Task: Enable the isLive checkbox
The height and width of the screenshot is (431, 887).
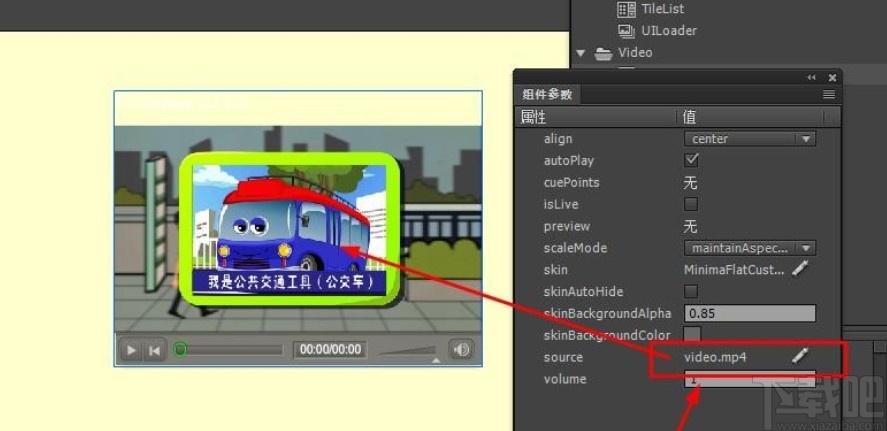Action: point(691,204)
